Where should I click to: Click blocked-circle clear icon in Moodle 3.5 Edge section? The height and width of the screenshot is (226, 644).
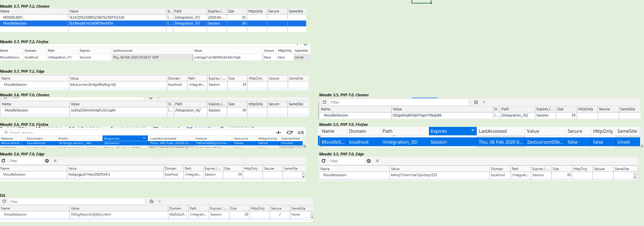pos(369,161)
